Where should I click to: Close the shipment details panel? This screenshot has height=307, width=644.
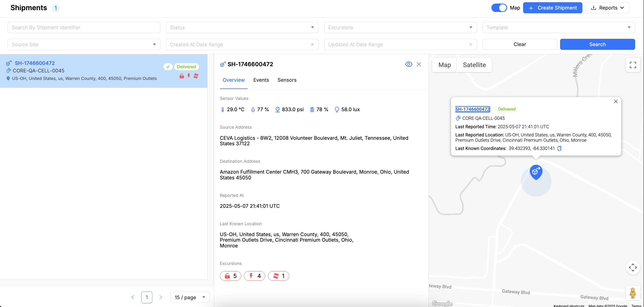click(x=419, y=64)
